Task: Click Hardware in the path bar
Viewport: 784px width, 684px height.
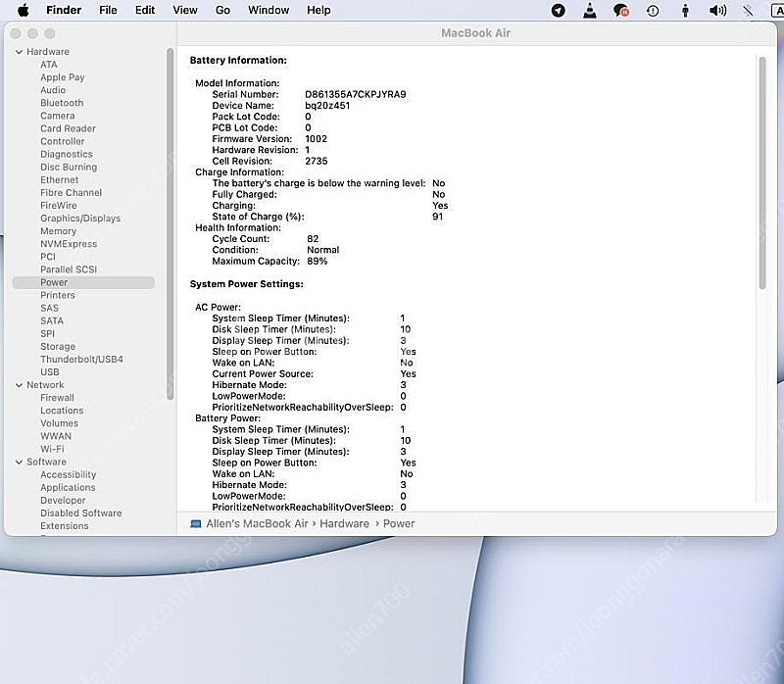Action: point(345,523)
